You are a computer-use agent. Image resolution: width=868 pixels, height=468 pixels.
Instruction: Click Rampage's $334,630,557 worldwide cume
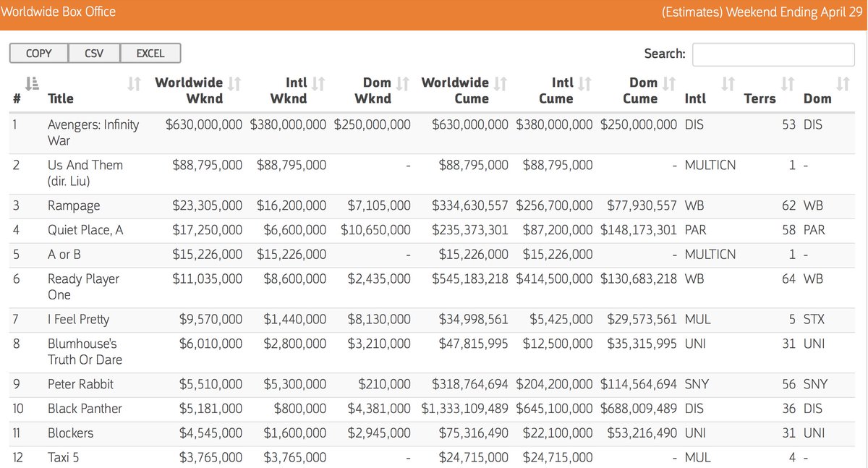(x=470, y=206)
